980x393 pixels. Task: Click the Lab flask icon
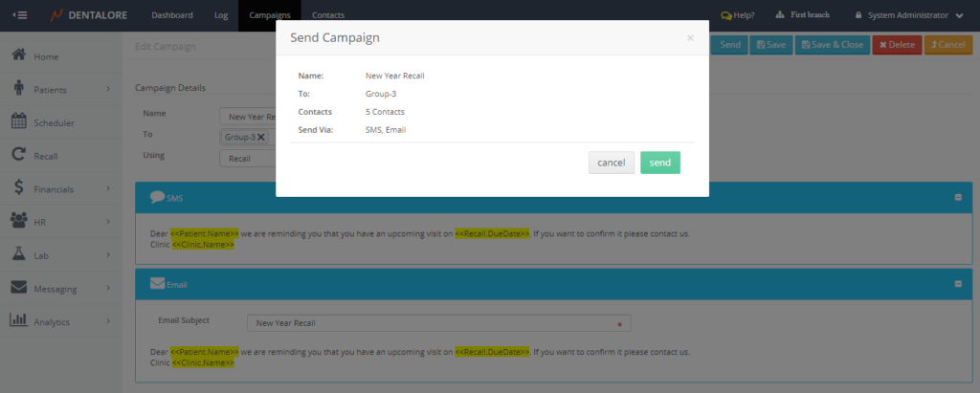tap(18, 254)
